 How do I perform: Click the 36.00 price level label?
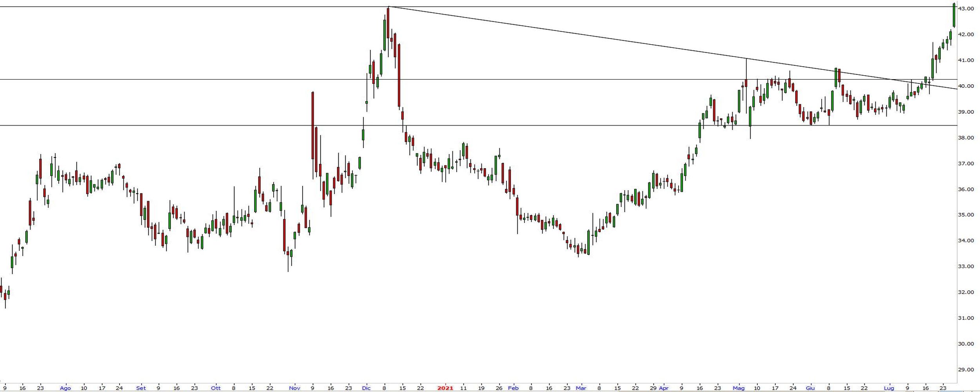966,189
